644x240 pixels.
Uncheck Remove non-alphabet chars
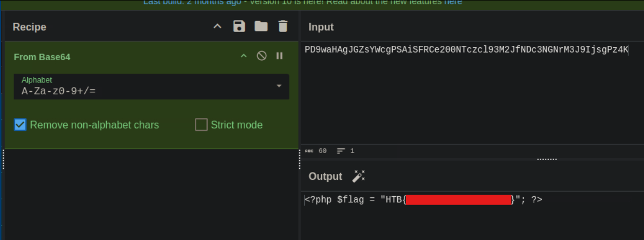(20, 125)
